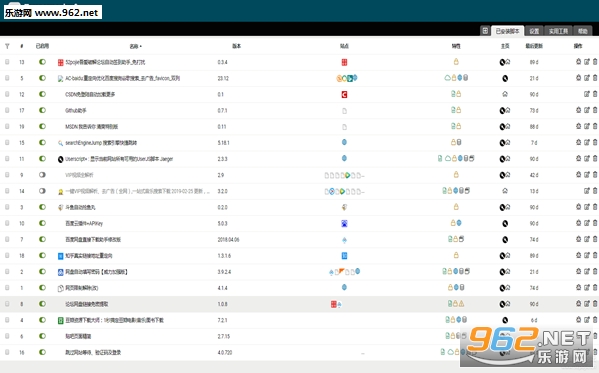Delete script dated 2018.04.06 in row 7
The image size is (599, 373).
595,239
